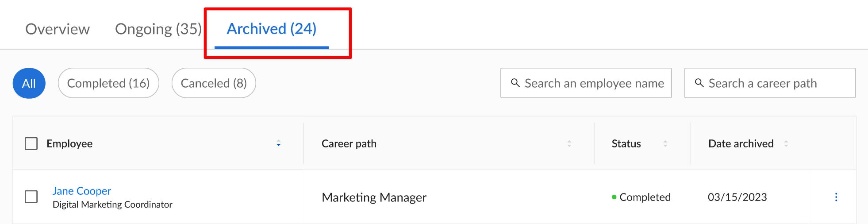Switch to the Overview tab
Screen dimensions: 868x224
click(58, 29)
